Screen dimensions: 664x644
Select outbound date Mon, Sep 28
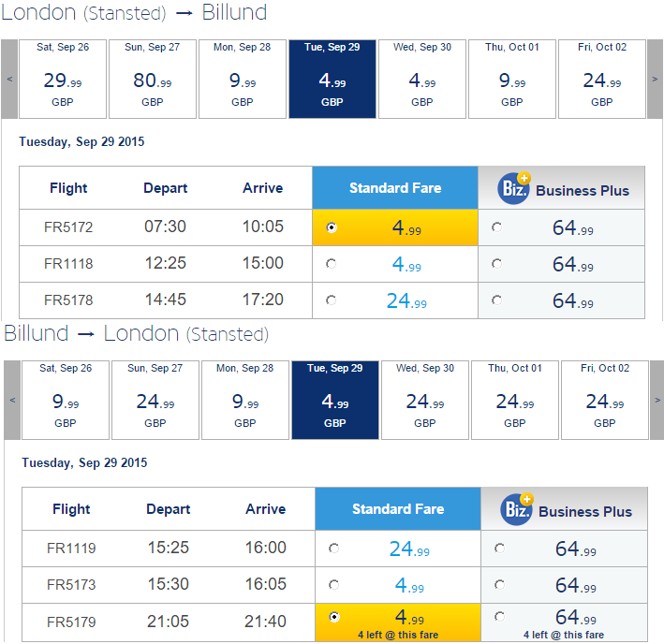(243, 80)
